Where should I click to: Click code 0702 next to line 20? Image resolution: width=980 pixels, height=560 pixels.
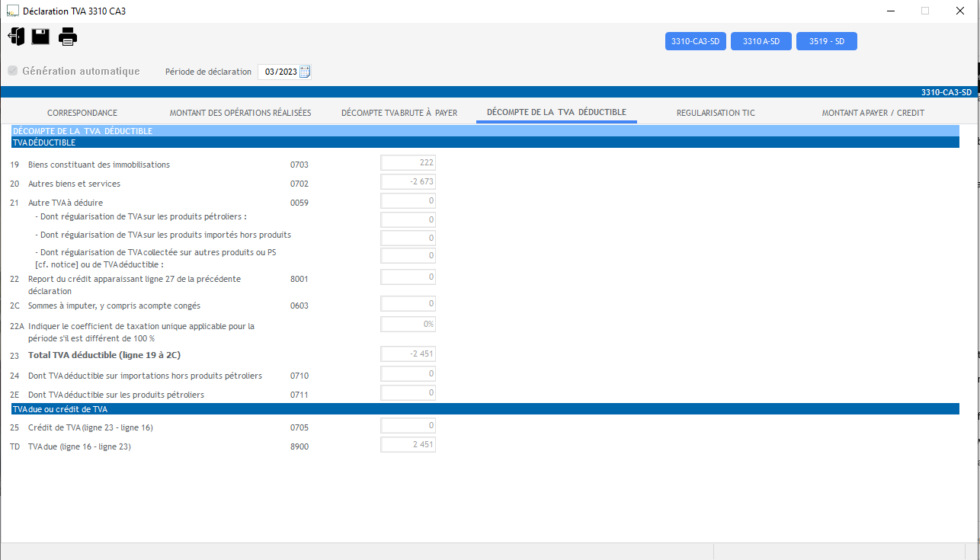[x=299, y=184]
